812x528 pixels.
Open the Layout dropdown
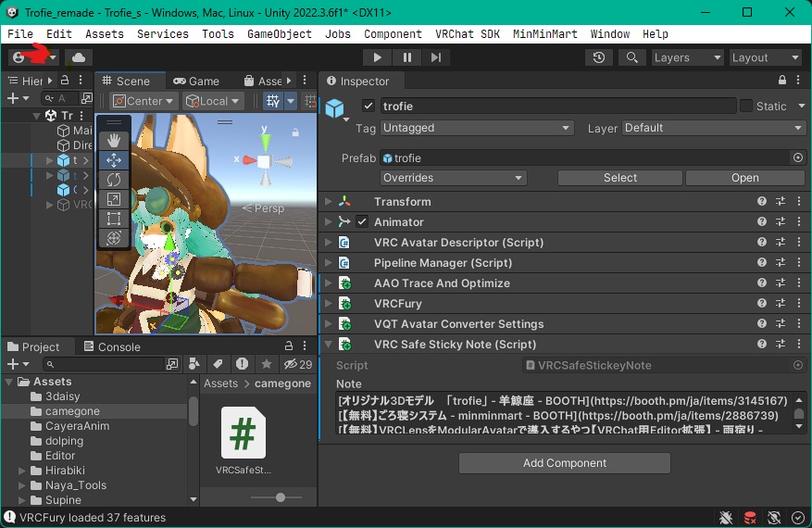766,57
